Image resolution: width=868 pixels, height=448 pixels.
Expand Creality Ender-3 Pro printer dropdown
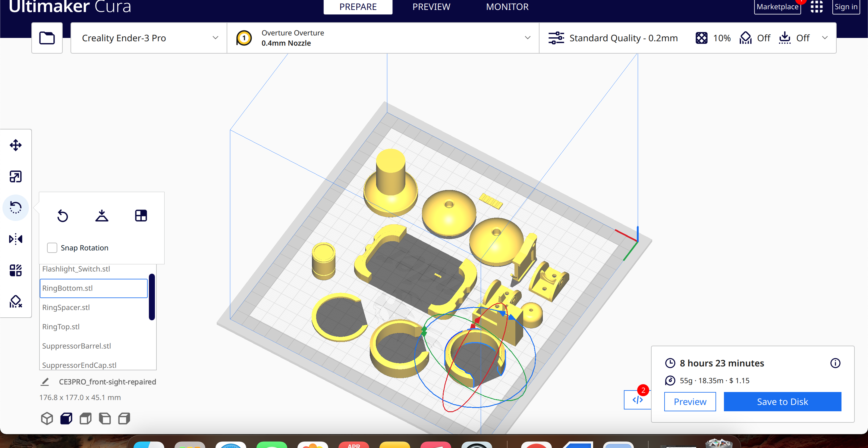149,38
